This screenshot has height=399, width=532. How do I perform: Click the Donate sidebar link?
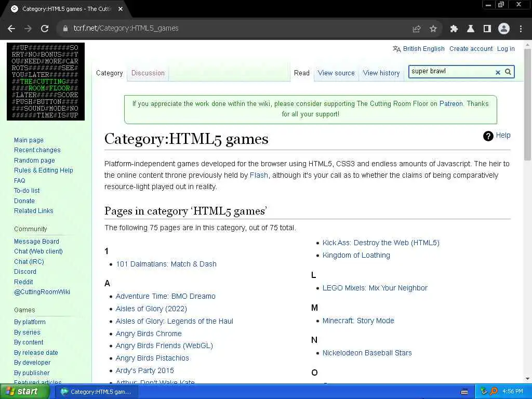click(x=24, y=201)
